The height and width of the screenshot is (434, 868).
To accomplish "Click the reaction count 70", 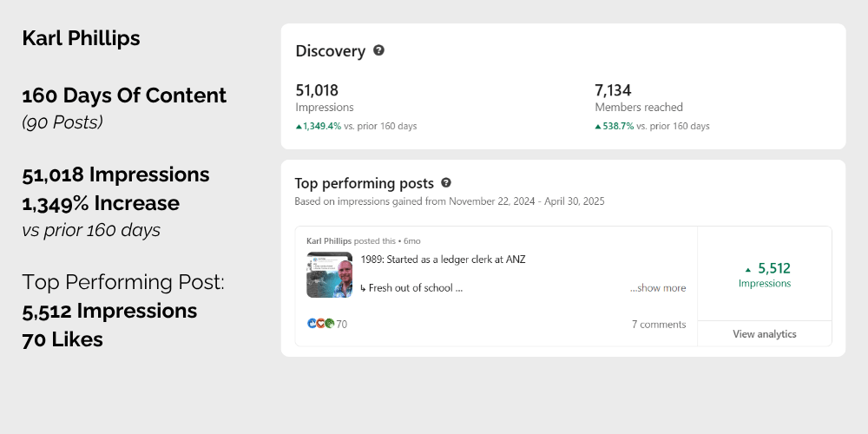I will tap(341, 325).
